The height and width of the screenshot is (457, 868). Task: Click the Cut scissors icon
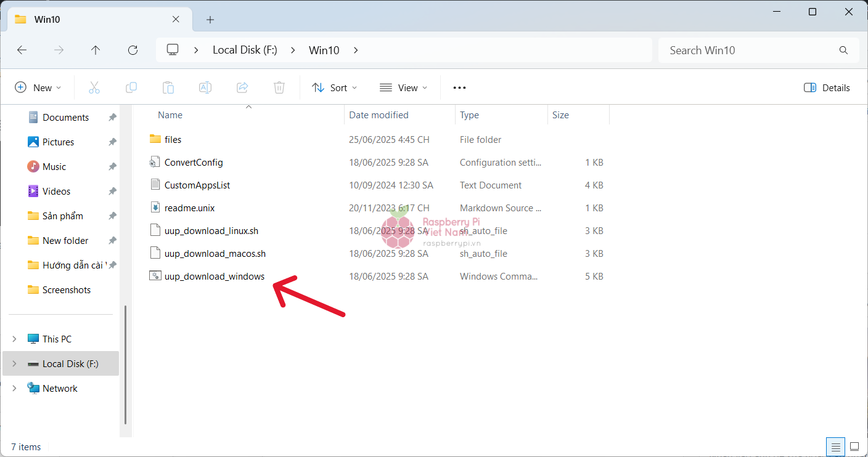tap(94, 87)
